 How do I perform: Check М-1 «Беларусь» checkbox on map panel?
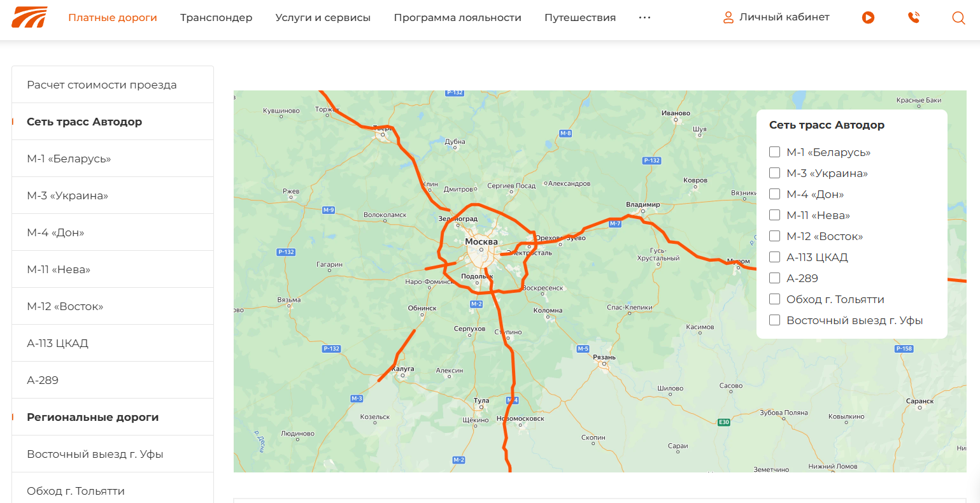(x=775, y=152)
